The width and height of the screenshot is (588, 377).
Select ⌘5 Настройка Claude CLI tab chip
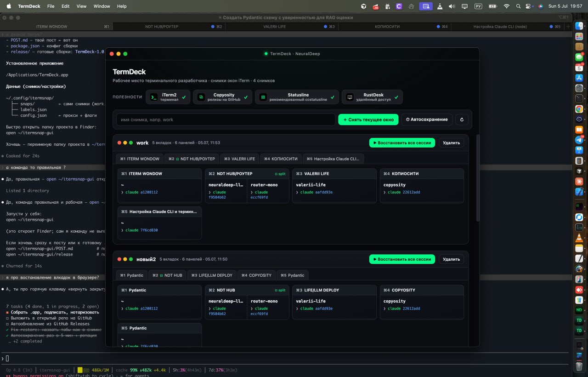point(333,159)
